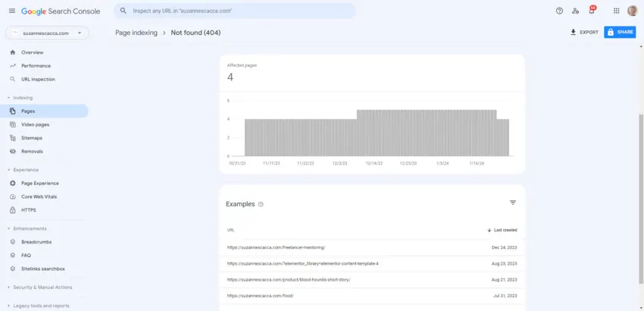Click the URL column header
The width and height of the screenshot is (644, 311).
tap(231, 230)
